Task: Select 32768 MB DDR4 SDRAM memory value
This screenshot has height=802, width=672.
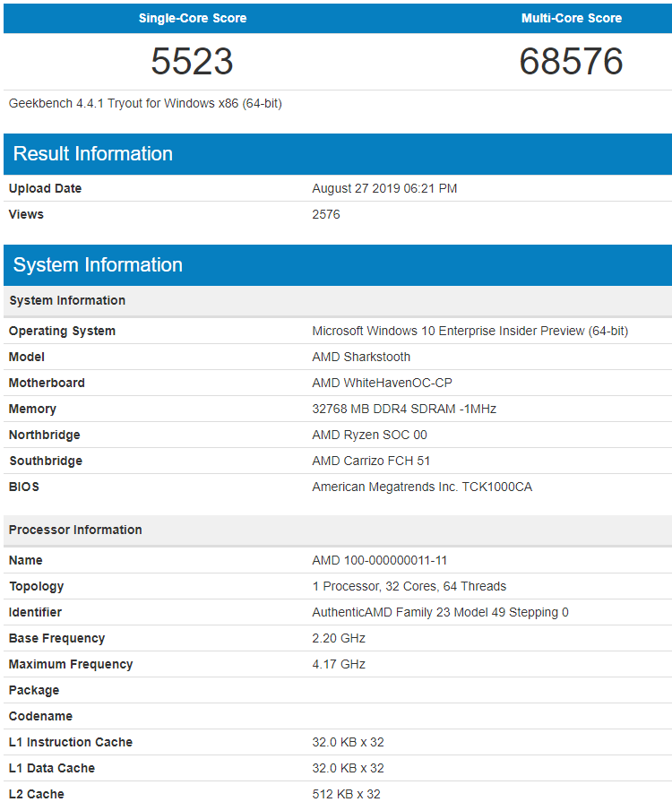Action: pyautogui.click(x=404, y=410)
